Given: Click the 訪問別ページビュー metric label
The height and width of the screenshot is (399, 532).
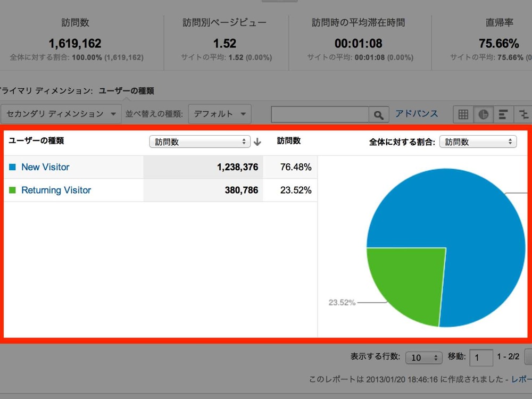Looking at the screenshot, I should click(x=225, y=23).
